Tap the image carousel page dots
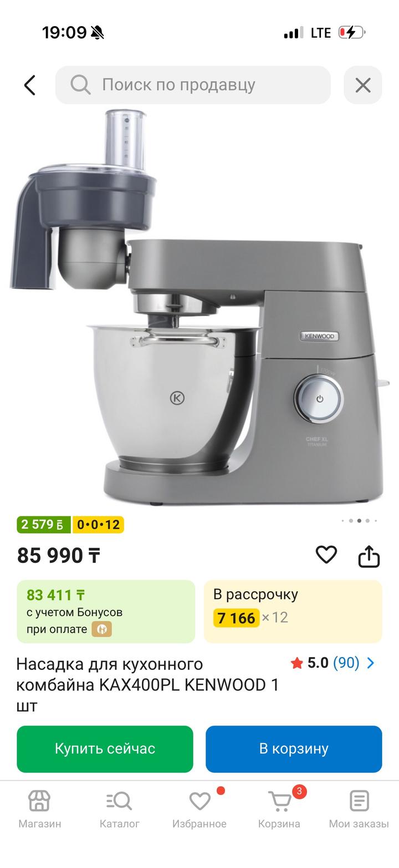The image size is (399, 868). [x=359, y=521]
